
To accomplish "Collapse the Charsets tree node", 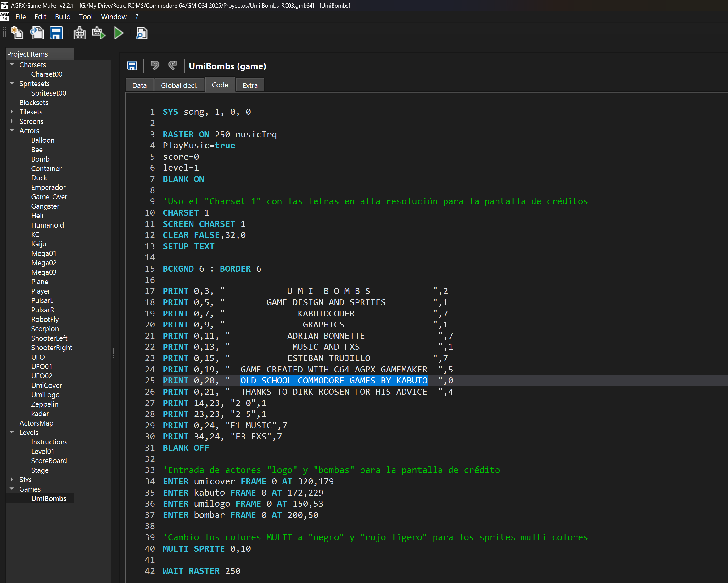I will tap(12, 64).
